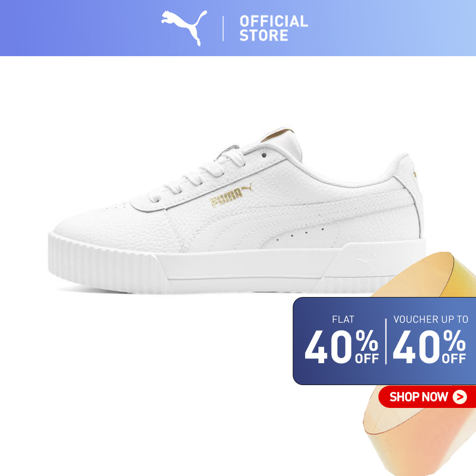Click the blue promo banner background

tap(384, 341)
